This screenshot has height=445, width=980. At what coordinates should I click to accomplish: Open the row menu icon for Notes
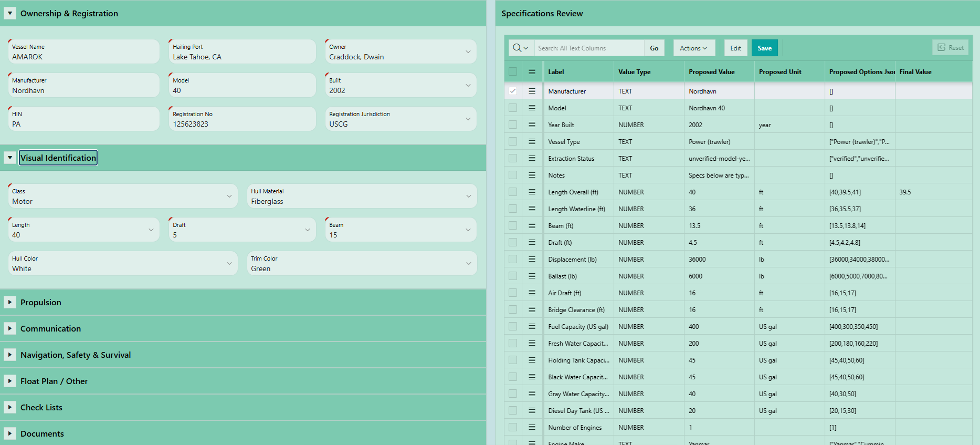[532, 175]
